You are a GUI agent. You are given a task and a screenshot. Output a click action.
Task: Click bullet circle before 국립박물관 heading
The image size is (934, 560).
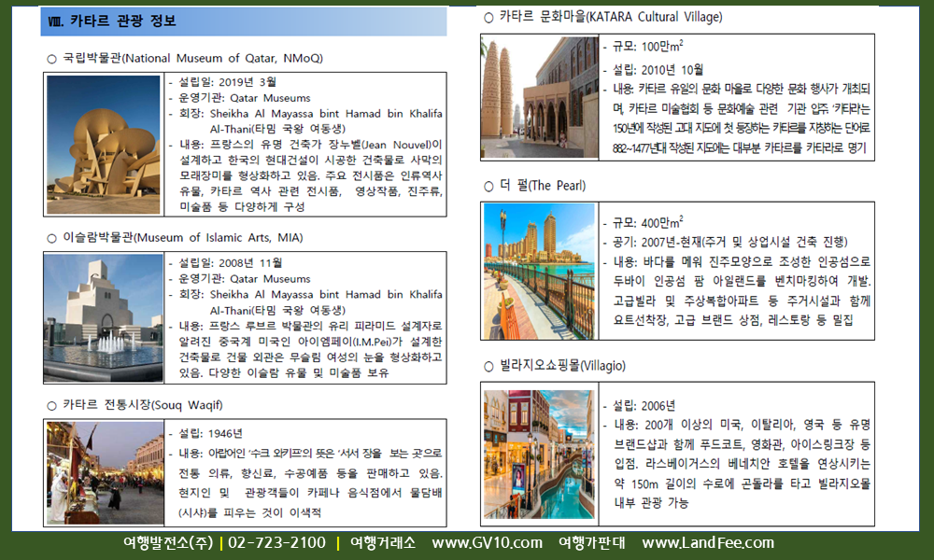(x=51, y=59)
